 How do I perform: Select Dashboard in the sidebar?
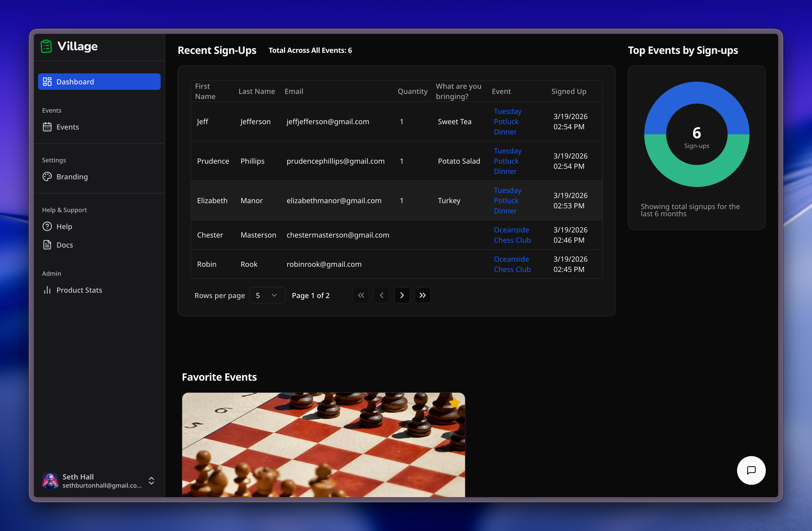(x=99, y=82)
